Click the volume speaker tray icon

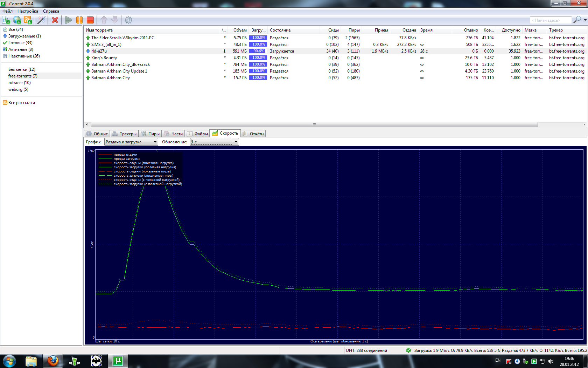[x=551, y=361]
